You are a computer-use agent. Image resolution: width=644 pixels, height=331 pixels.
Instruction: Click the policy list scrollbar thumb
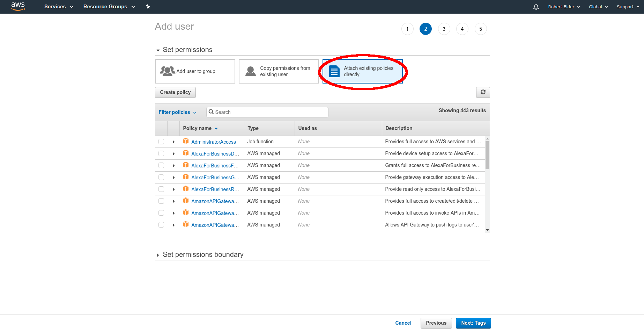pos(487,155)
